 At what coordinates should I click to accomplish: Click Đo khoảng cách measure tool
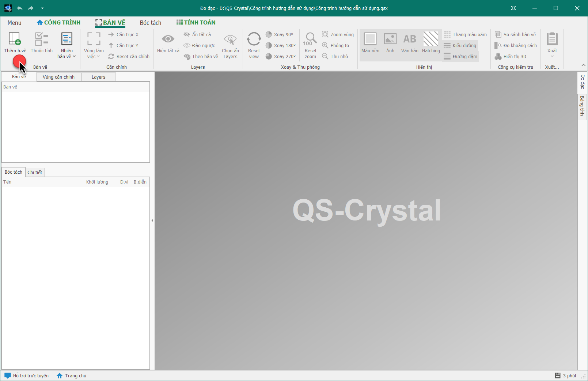pyautogui.click(x=516, y=45)
